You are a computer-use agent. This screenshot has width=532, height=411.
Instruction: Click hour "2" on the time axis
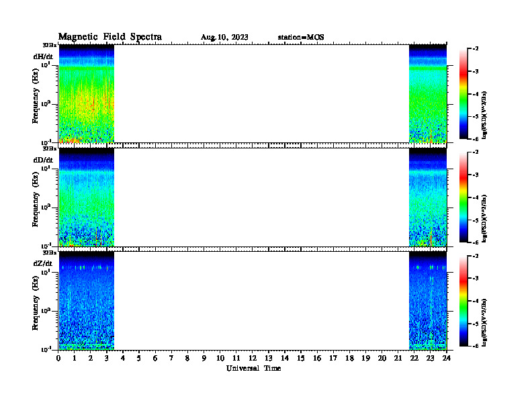point(91,358)
